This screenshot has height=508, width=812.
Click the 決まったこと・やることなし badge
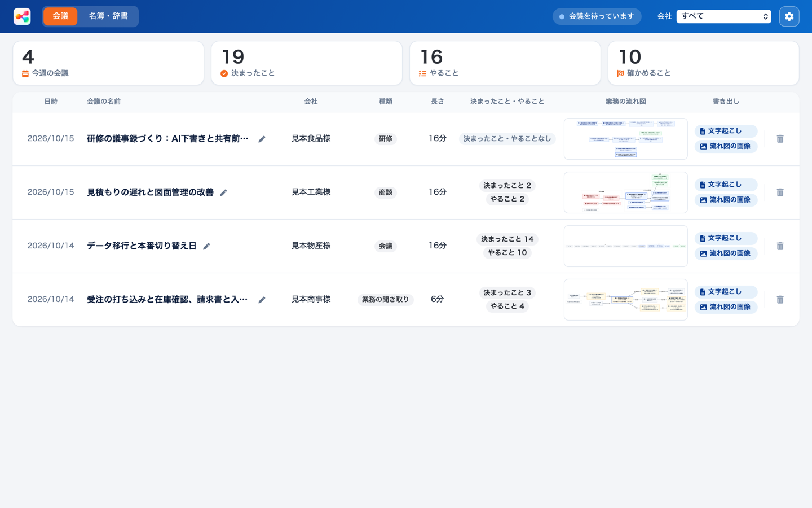coord(507,139)
